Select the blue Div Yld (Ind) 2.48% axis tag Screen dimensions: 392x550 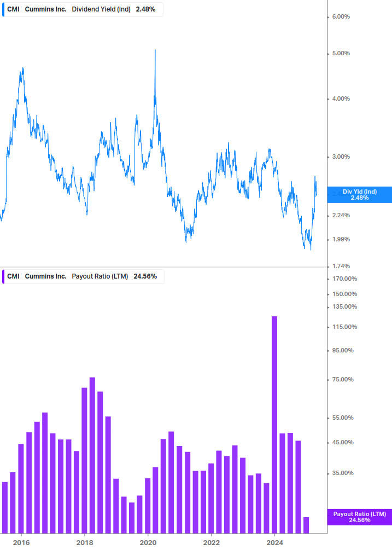(359, 195)
